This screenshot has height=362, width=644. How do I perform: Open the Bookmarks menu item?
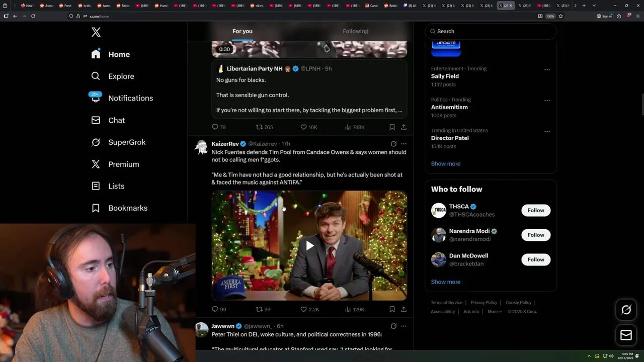point(119,208)
